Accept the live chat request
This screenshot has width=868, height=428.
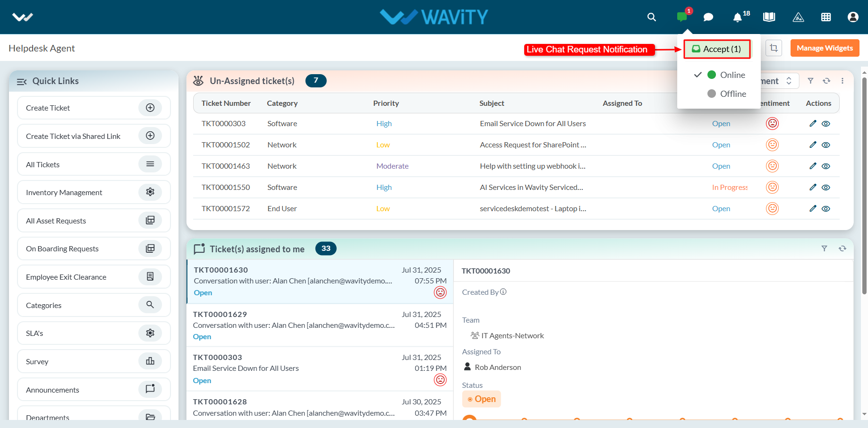(717, 49)
